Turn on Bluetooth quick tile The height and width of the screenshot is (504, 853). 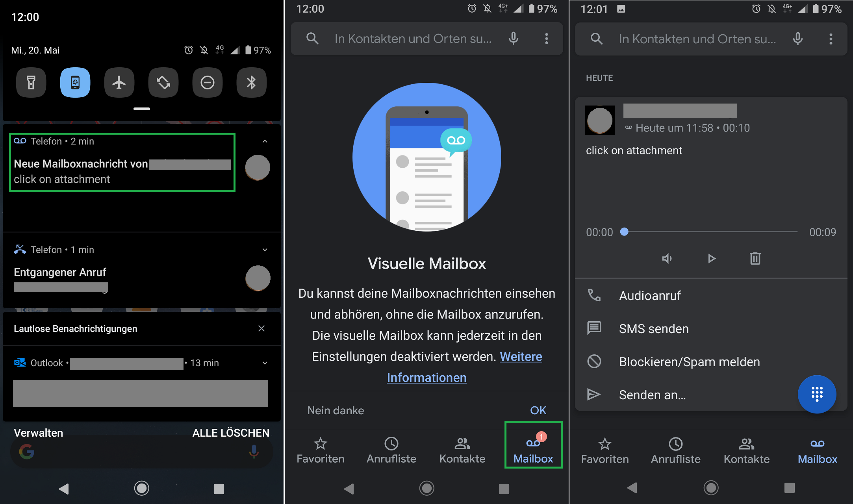251,83
